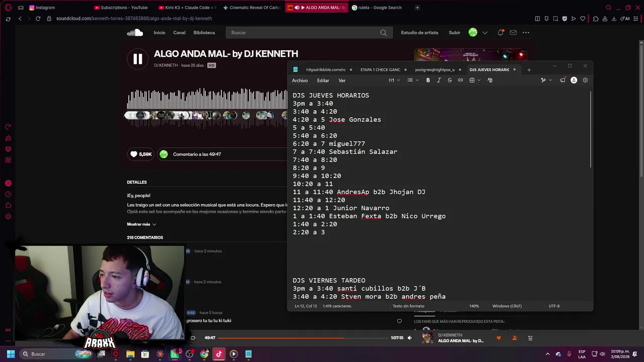Open Notepad from the taskbar
Screen dimensions: 644x362
click(249, 354)
